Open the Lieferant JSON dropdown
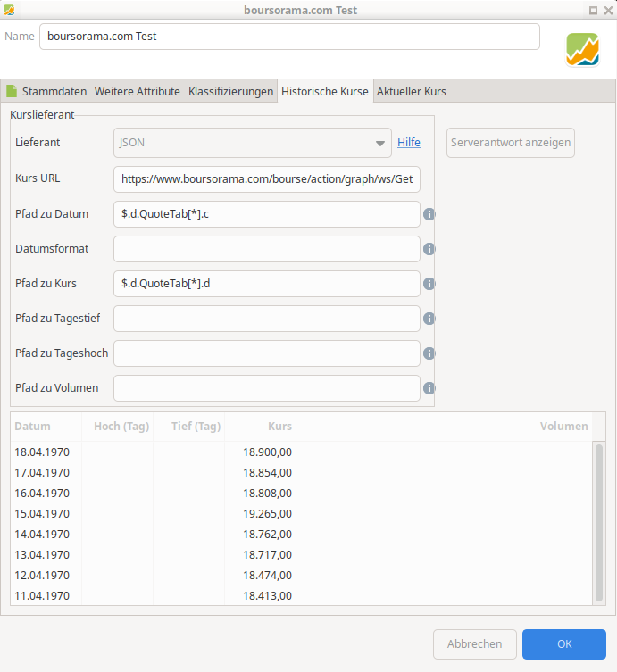Viewport: 617px width, 672px height. pyautogui.click(x=252, y=143)
